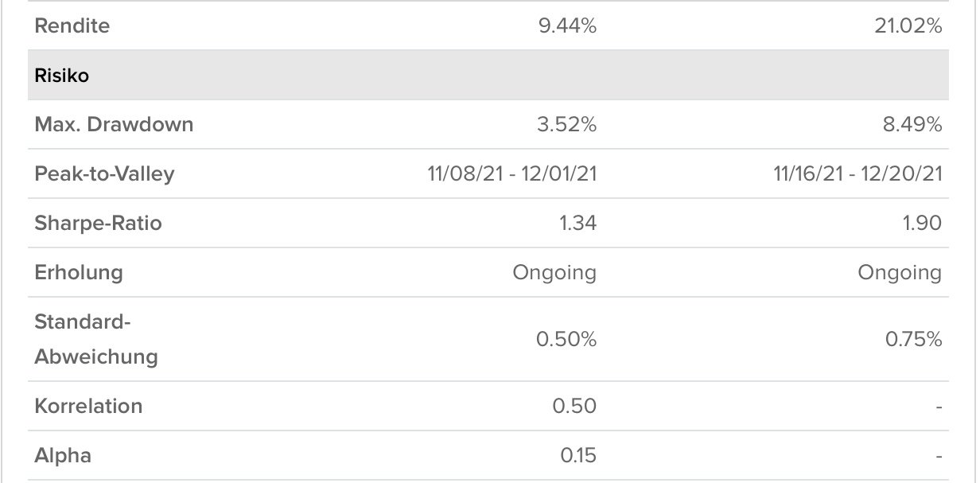This screenshot has height=483, width=980.
Task: Click the Rendite row label
Action: (72, 26)
